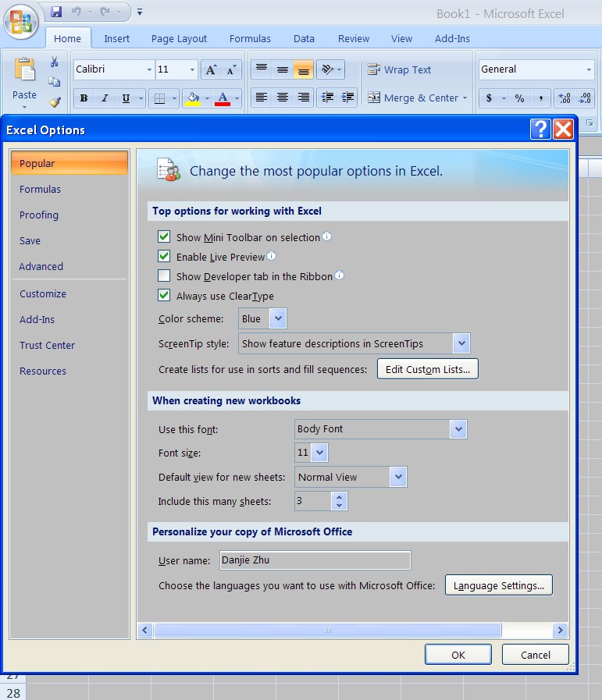This screenshot has width=602, height=700.
Task: Click the Language Settings button
Action: coord(499,585)
